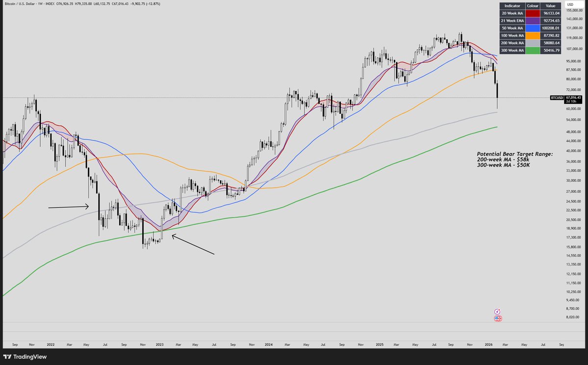Select the 20 Week MA indicator label
Screen dimensions: 588x365
click(512, 13)
